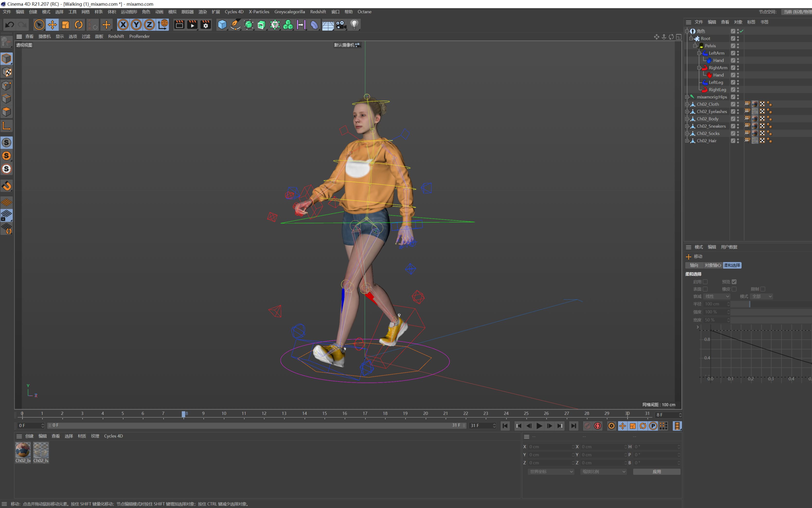Viewport: 812px width, 508px height.
Task: Click the Undo arrow icon
Action: click(x=9, y=25)
